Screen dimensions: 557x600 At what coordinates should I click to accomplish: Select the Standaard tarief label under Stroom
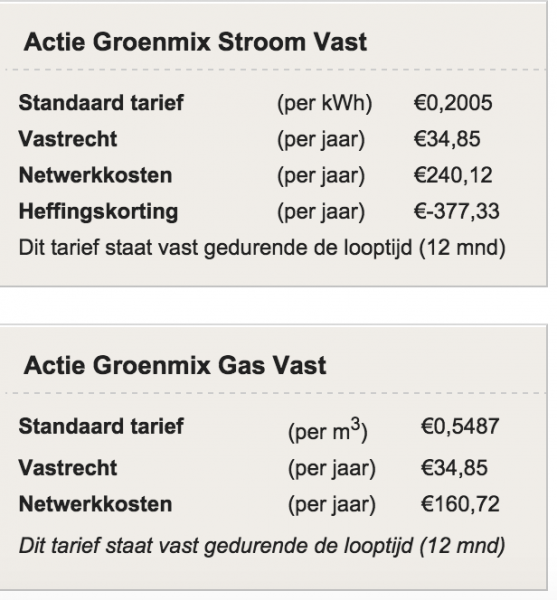point(101,103)
